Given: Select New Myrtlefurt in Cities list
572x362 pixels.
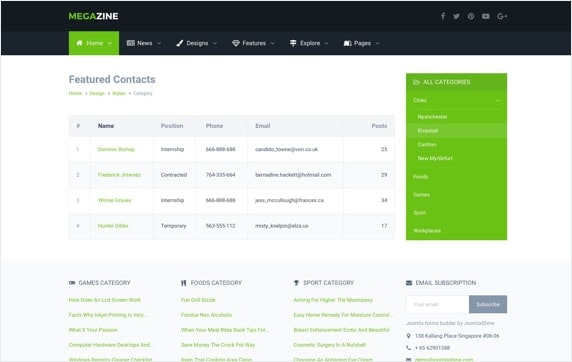Looking at the screenshot, I should tap(435, 158).
